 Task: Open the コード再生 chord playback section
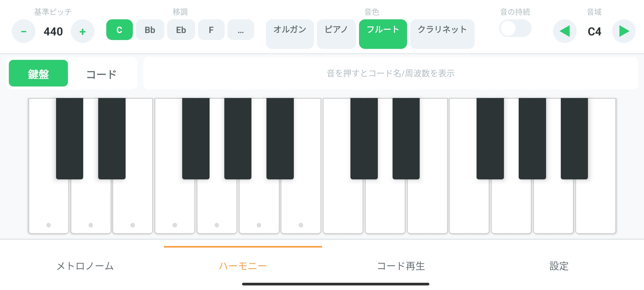coord(401,266)
